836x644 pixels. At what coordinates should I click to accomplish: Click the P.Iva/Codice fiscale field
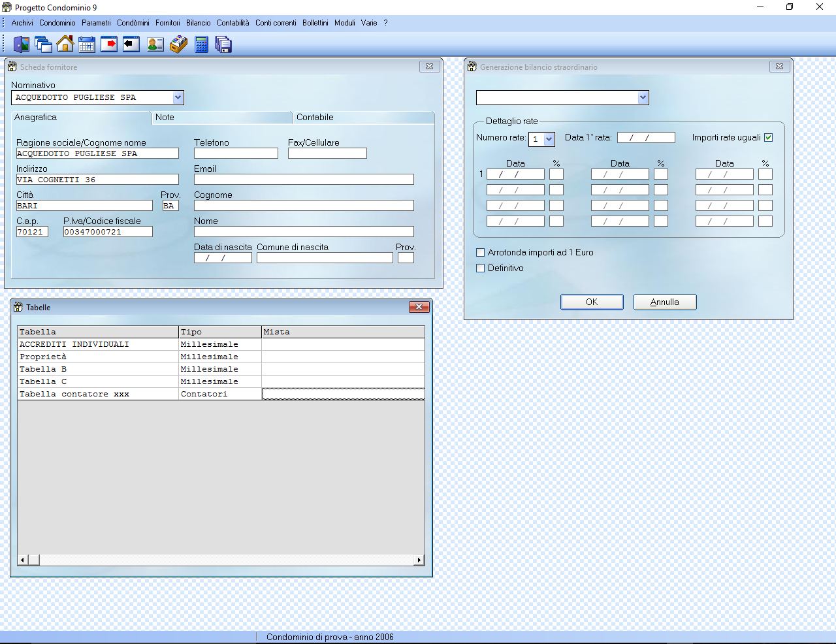108,232
